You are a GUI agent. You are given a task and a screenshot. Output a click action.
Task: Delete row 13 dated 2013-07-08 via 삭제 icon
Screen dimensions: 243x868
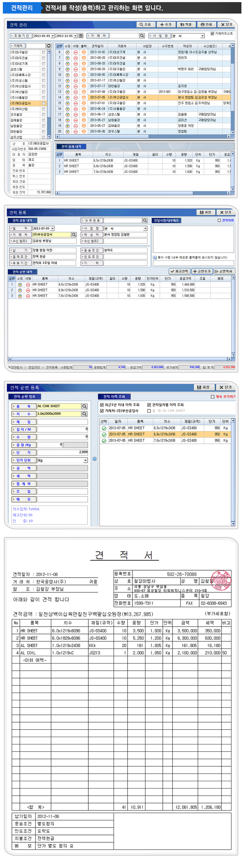pyautogui.click(x=75, y=92)
